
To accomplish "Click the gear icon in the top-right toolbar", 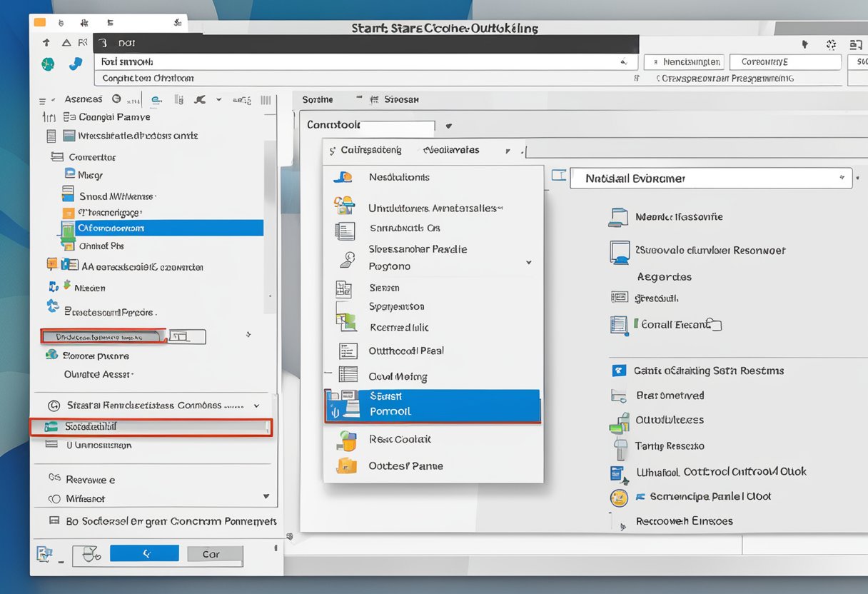I will coord(831,44).
